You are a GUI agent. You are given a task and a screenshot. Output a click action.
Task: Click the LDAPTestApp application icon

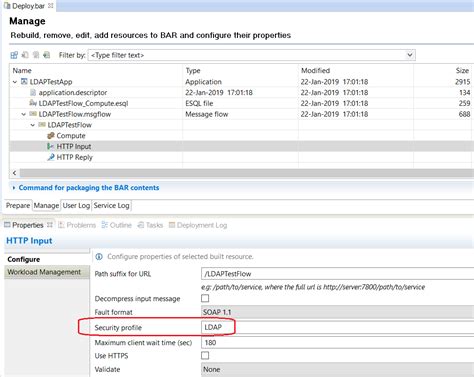tap(24, 81)
